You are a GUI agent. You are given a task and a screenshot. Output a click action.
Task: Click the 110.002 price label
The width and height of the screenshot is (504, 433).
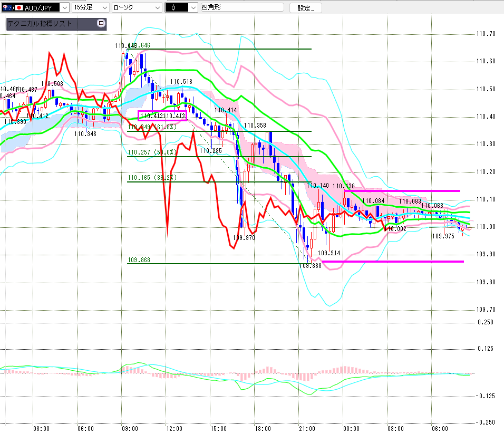point(396,229)
